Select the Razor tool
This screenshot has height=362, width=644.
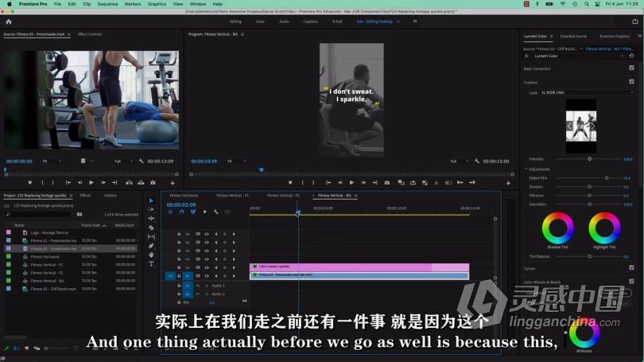[151, 228]
